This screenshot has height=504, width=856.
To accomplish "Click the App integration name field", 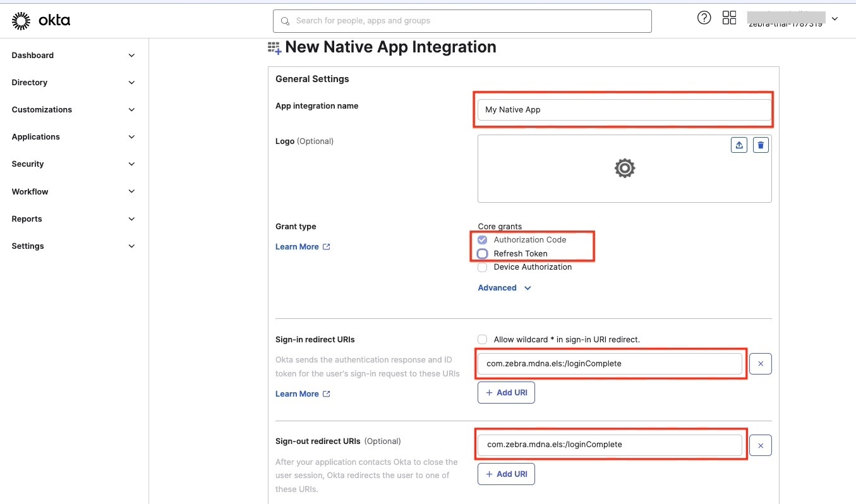I will coord(624,110).
